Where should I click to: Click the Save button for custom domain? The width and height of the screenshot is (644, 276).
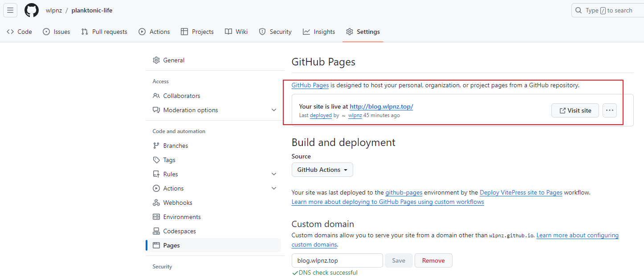point(399,260)
